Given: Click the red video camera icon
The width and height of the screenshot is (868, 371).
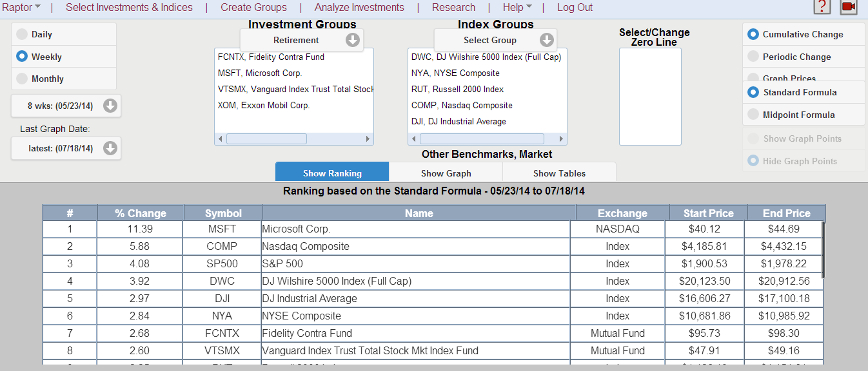Looking at the screenshot, I should [x=849, y=6].
